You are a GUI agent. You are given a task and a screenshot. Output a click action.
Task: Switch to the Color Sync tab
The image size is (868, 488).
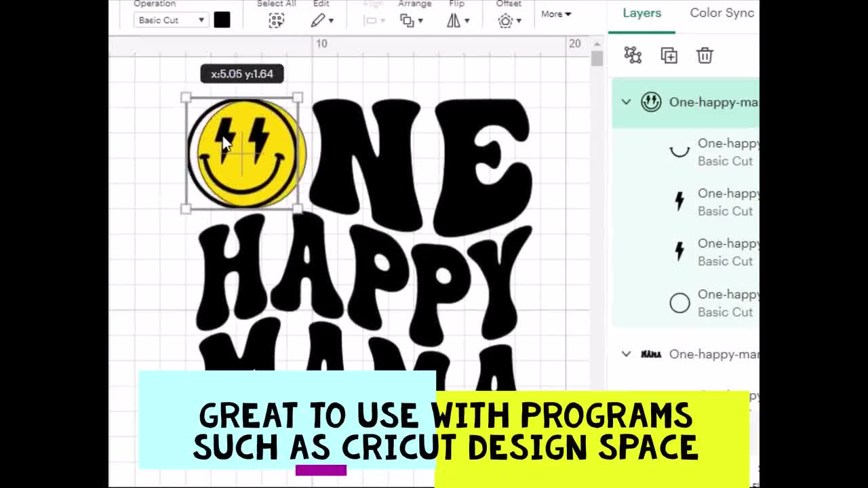click(722, 13)
